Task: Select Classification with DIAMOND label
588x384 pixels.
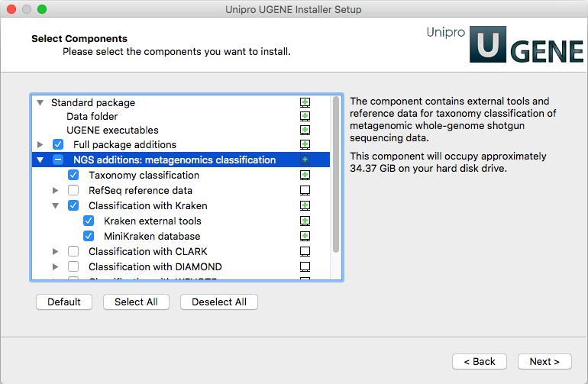Action: 155,266
